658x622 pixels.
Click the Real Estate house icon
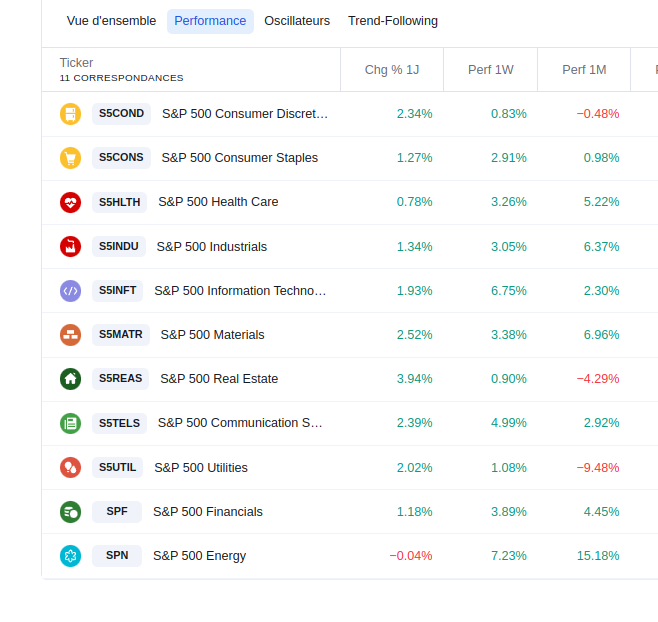click(x=70, y=379)
